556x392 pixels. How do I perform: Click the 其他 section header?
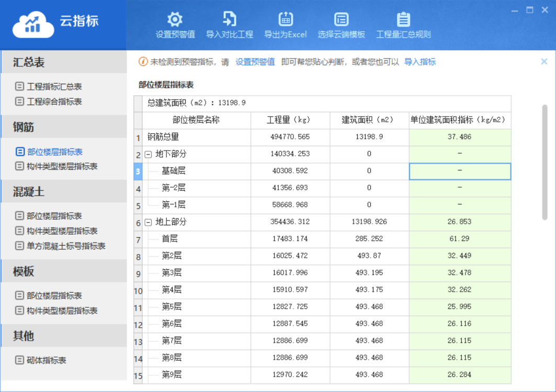(x=64, y=336)
